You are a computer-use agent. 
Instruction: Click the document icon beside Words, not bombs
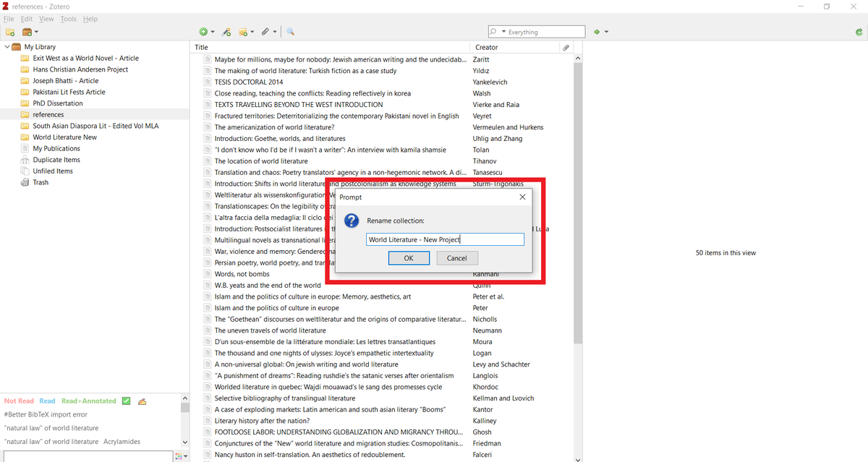pyautogui.click(x=208, y=274)
